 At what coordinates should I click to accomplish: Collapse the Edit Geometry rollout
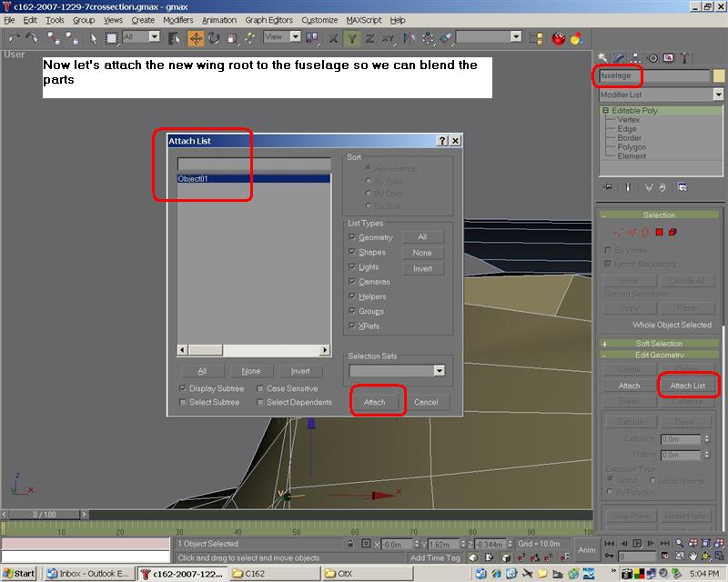tap(659, 355)
